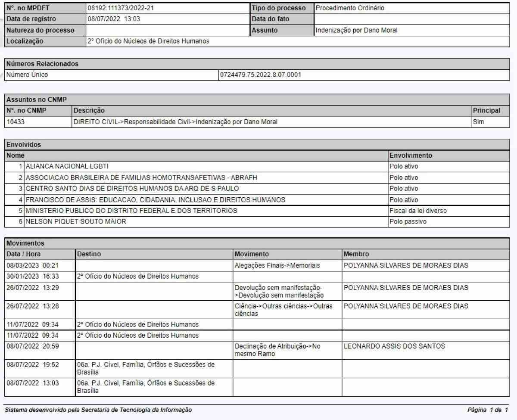
Task: Click the CNMP number 10433
Action: tap(16, 122)
